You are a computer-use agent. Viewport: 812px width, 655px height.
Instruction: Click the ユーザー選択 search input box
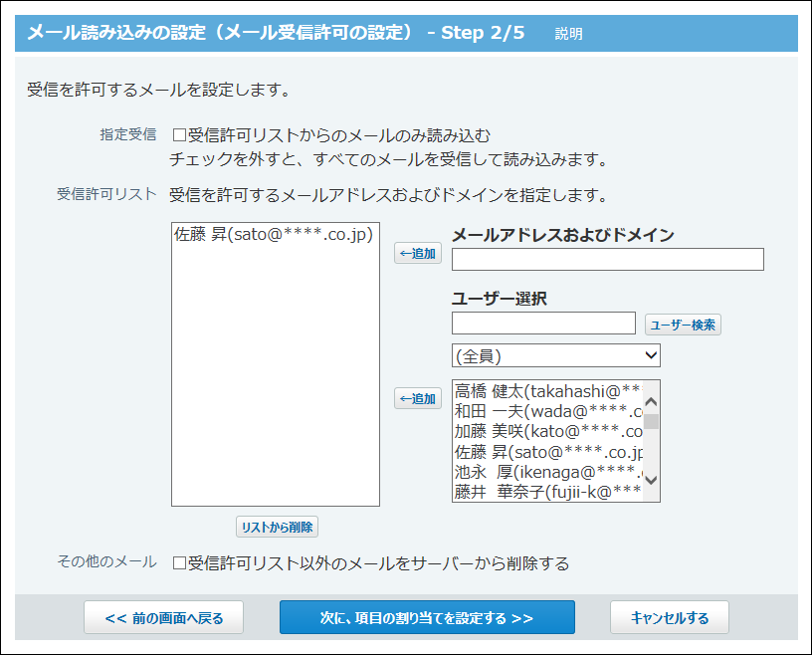(543, 324)
